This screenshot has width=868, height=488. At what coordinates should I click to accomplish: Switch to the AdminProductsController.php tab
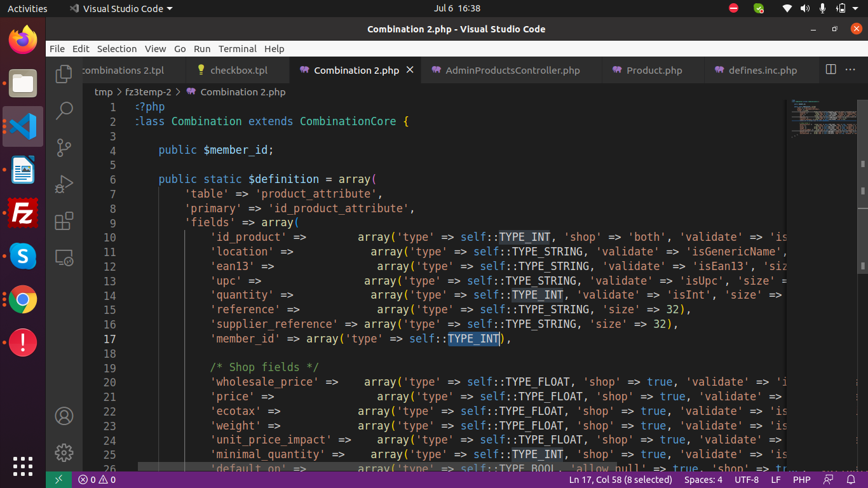click(512, 71)
